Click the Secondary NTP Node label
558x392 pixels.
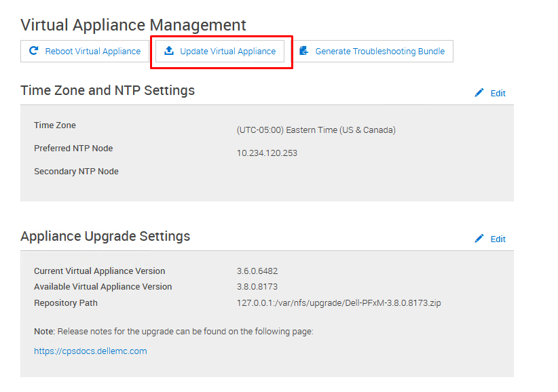[76, 172]
